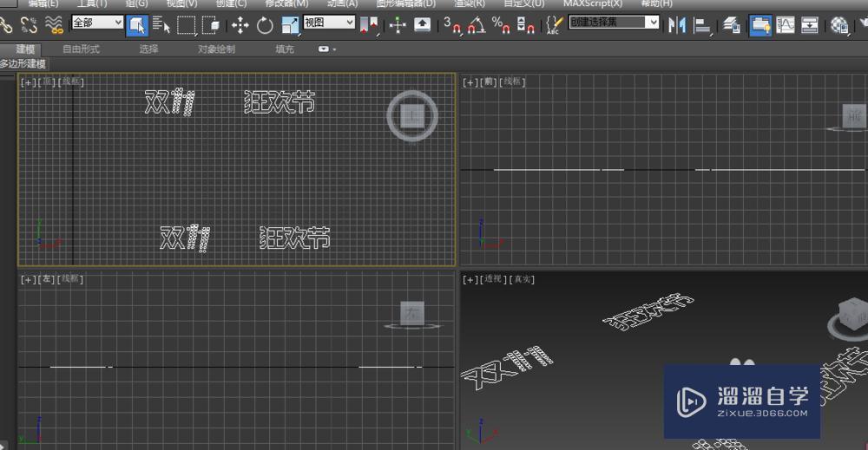The image size is (868, 450).
Task: Select upper 双11 text in the top viewport
Action: [169, 102]
